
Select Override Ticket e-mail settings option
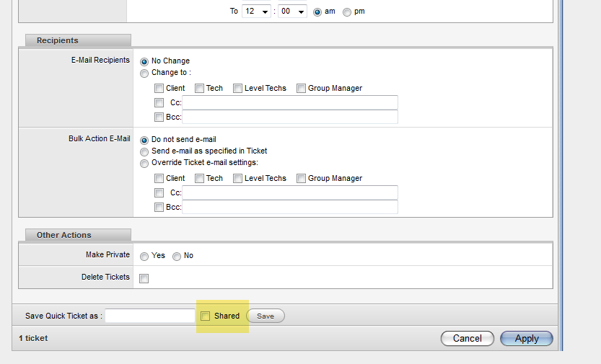pos(144,164)
